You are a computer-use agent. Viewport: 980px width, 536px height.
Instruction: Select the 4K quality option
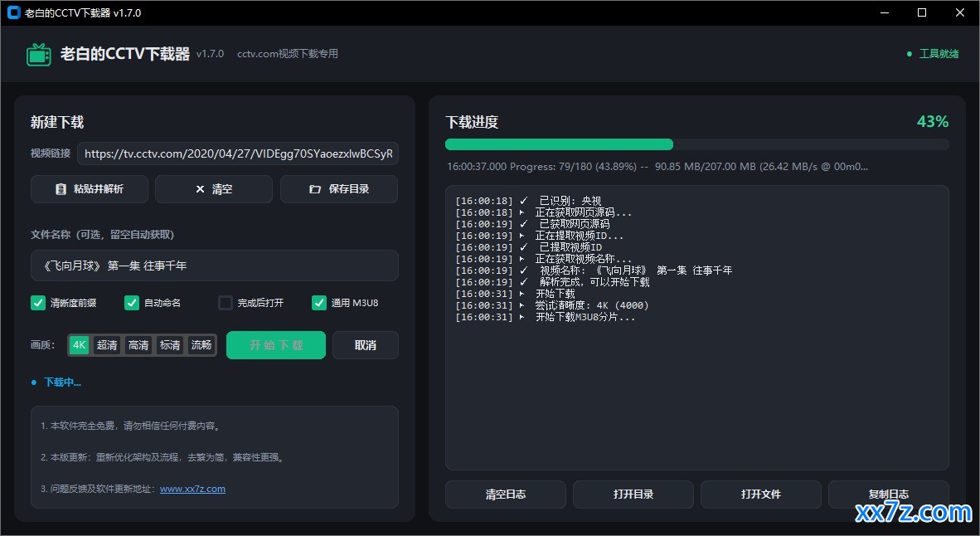click(79, 344)
